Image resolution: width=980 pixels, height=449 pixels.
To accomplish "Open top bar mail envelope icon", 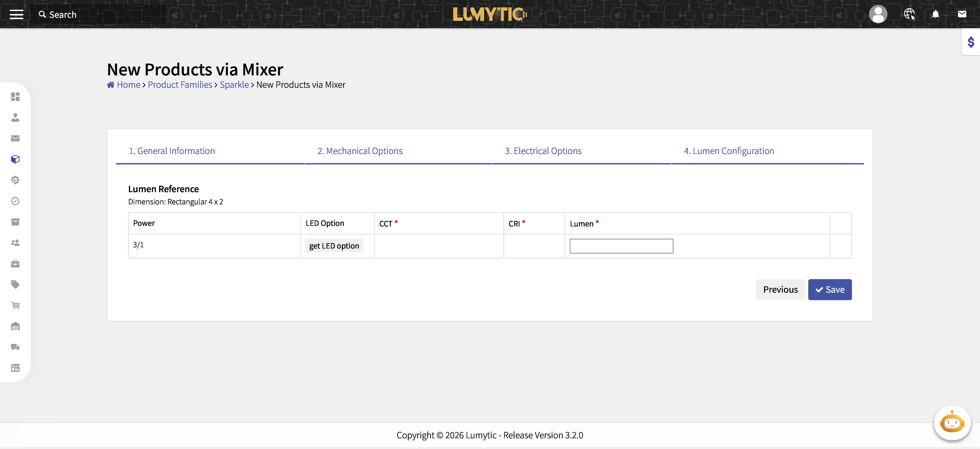I will coord(962,14).
